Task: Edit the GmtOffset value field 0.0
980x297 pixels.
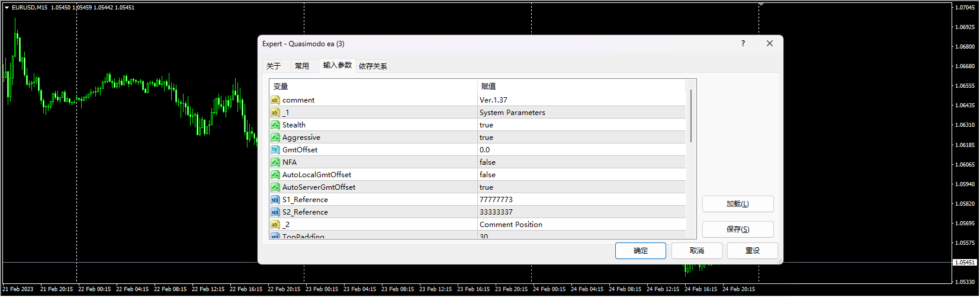Action: pos(485,150)
